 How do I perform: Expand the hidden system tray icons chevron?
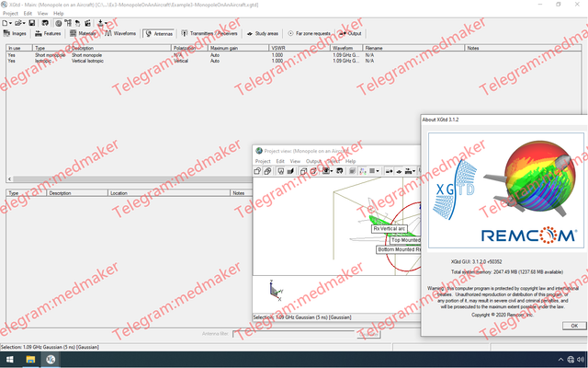[560, 360]
